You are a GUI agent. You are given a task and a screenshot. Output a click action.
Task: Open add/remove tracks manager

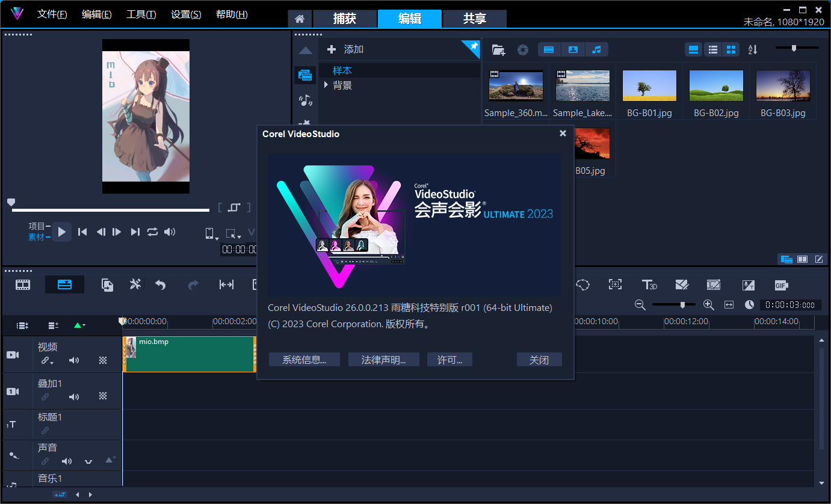coord(53,325)
